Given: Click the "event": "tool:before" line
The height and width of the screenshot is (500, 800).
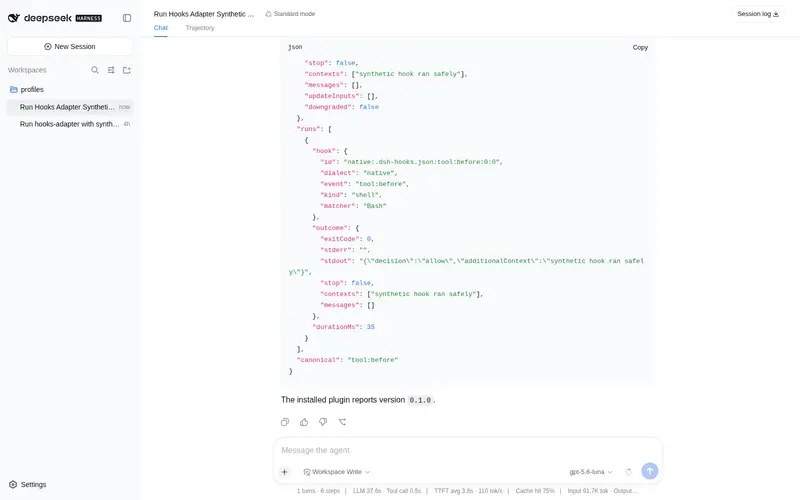Looking at the screenshot, I should coord(364,184).
